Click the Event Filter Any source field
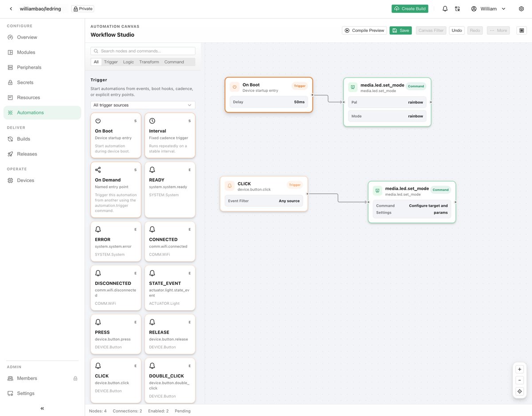Screen dimensions: 532x416 click(264, 201)
